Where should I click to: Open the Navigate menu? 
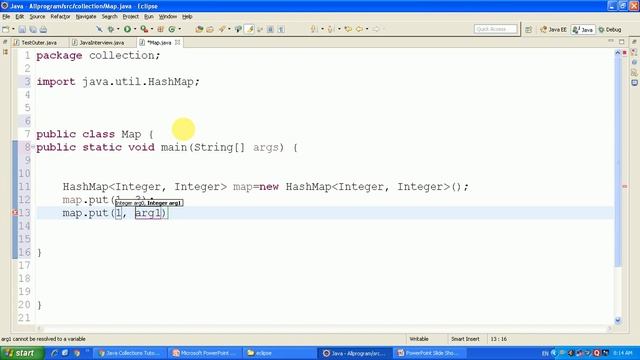point(86,17)
